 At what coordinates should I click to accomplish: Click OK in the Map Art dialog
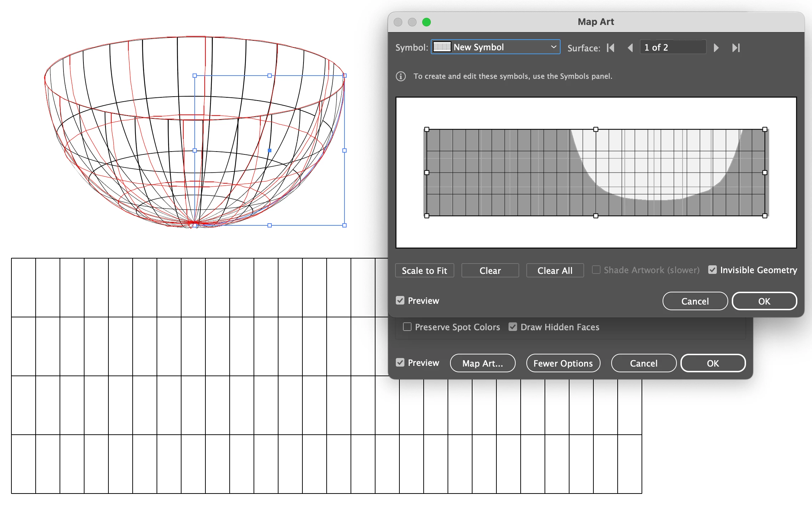click(764, 301)
